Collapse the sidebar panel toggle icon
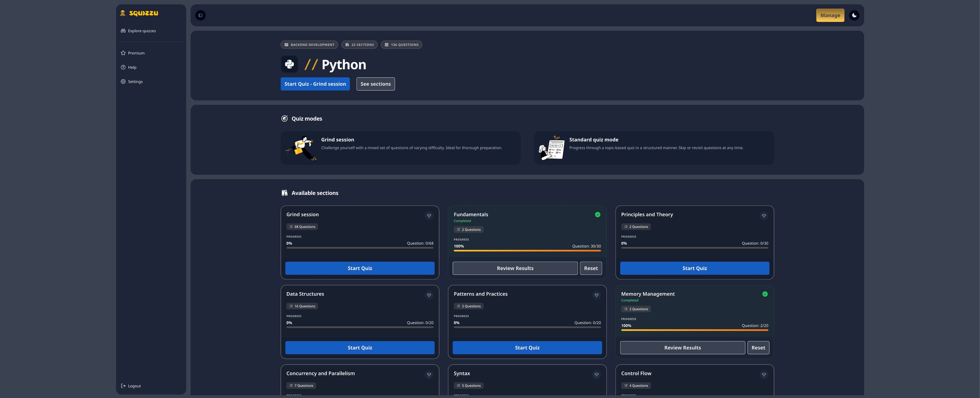Image resolution: width=980 pixels, height=398 pixels. click(201, 15)
